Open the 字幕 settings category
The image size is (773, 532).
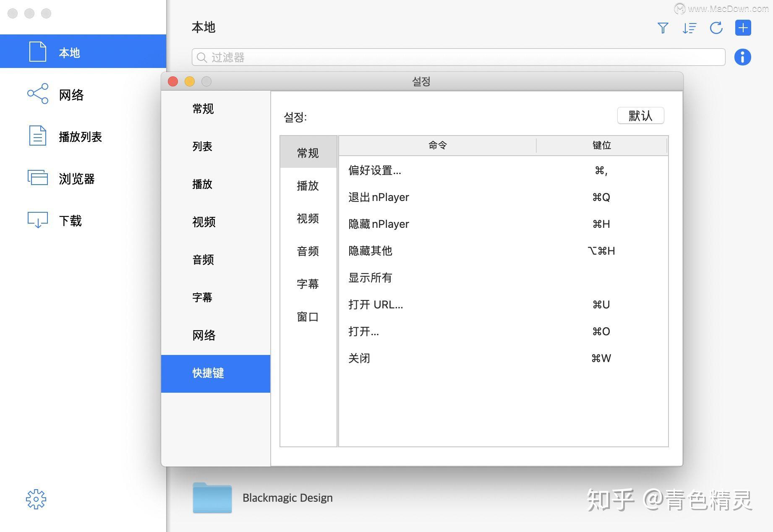tap(203, 297)
